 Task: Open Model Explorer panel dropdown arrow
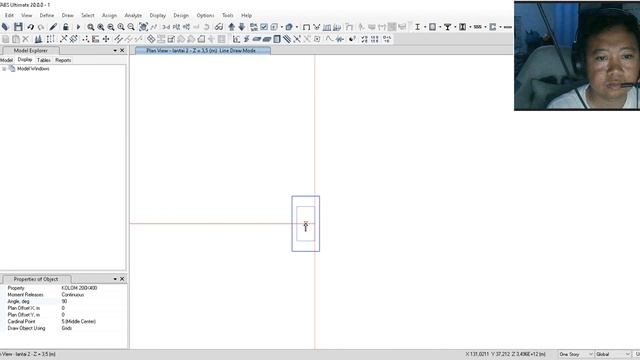coord(115,50)
